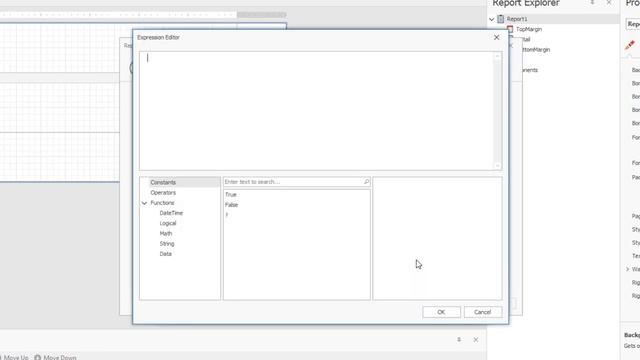Cancel the Expression Editor
The image size is (640, 360).
pyautogui.click(x=482, y=312)
